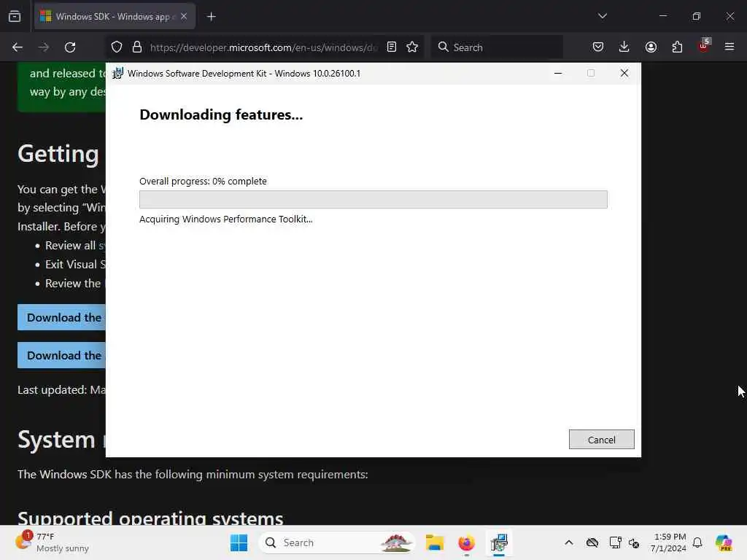This screenshot has width=747, height=560.
Task: Open the weather widget showing 77°F
Action: pyautogui.click(x=52, y=542)
